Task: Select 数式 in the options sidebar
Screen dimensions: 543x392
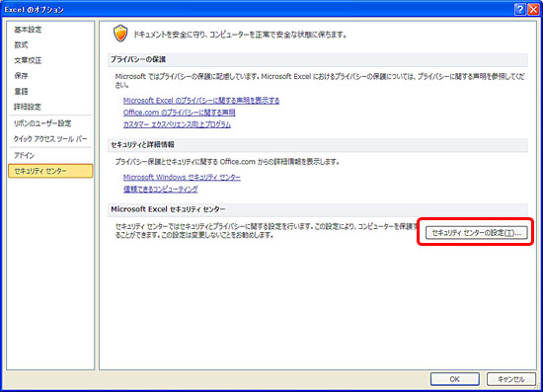Action: [x=21, y=44]
